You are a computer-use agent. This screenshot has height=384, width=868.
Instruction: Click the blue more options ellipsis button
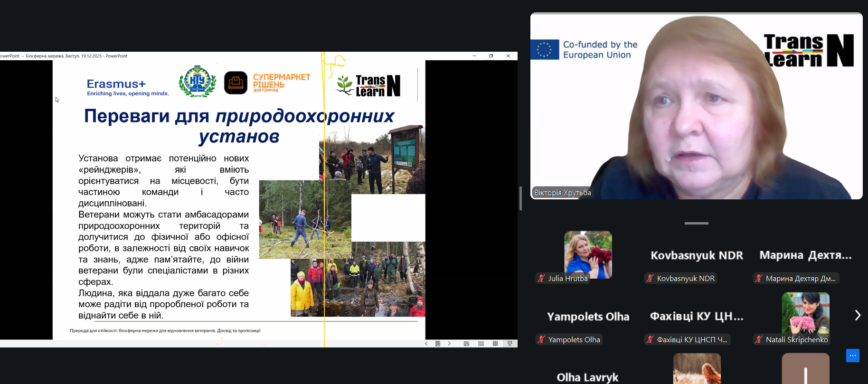tap(852, 356)
